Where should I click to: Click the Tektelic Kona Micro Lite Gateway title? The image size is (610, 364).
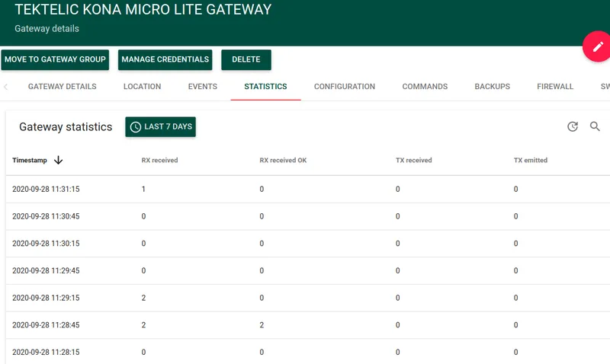pyautogui.click(x=143, y=9)
